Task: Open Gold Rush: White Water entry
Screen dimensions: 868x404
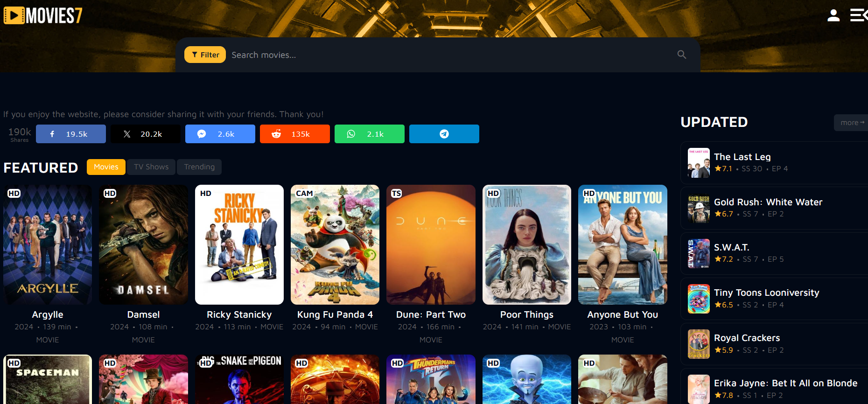Action: (774, 208)
